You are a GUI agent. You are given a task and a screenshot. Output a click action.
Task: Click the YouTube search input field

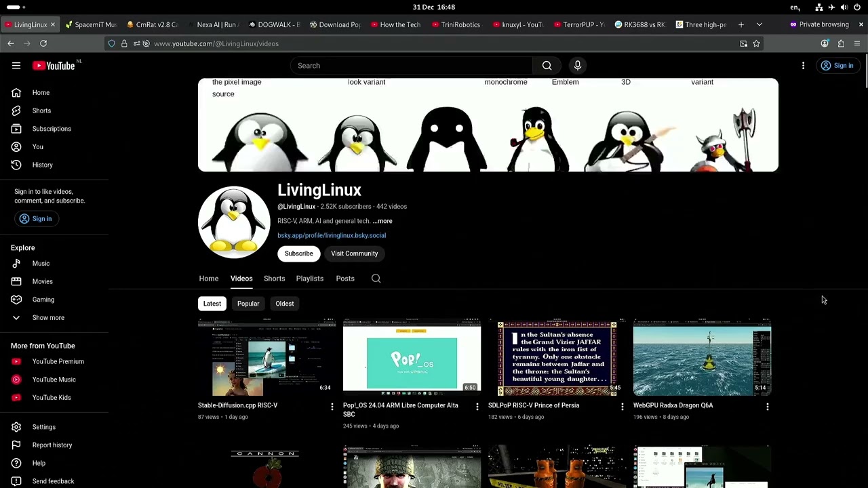(412, 66)
